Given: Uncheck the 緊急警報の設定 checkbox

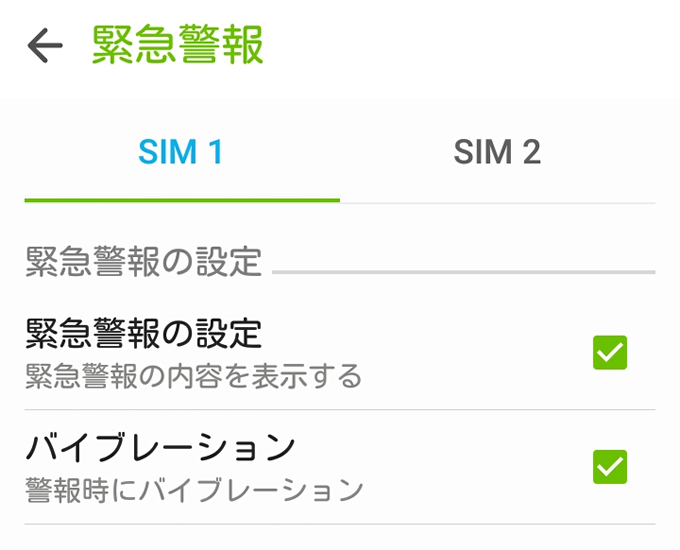Looking at the screenshot, I should [x=610, y=352].
